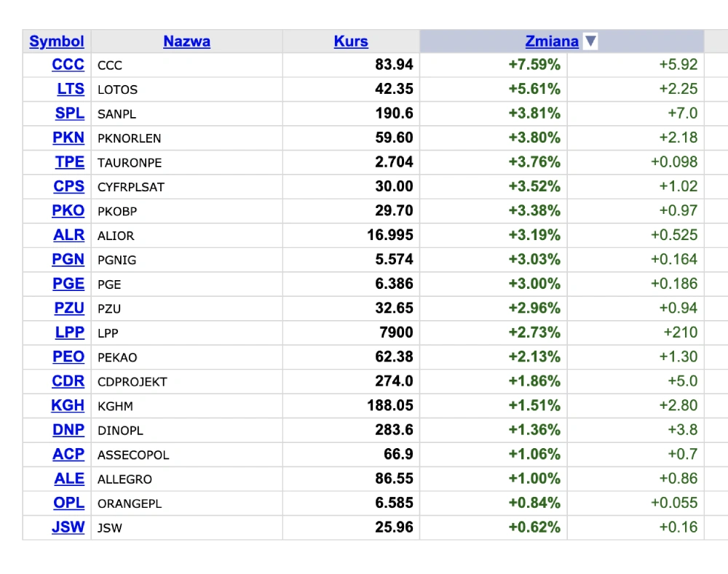Select the ORANGEPL name cell

186,503
